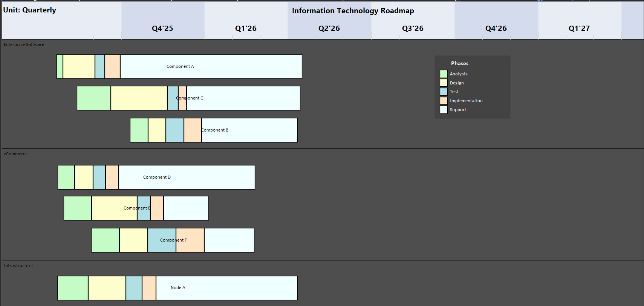Viewport: 644px width, 306px height.
Task: Select the eCommerce swimlane label
Action: pos(15,154)
